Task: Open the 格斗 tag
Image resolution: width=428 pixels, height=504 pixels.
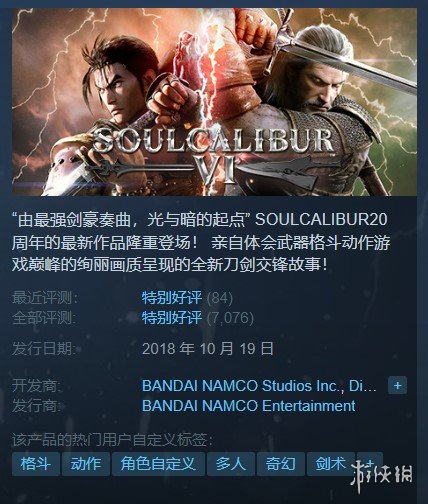Action: click(x=36, y=464)
